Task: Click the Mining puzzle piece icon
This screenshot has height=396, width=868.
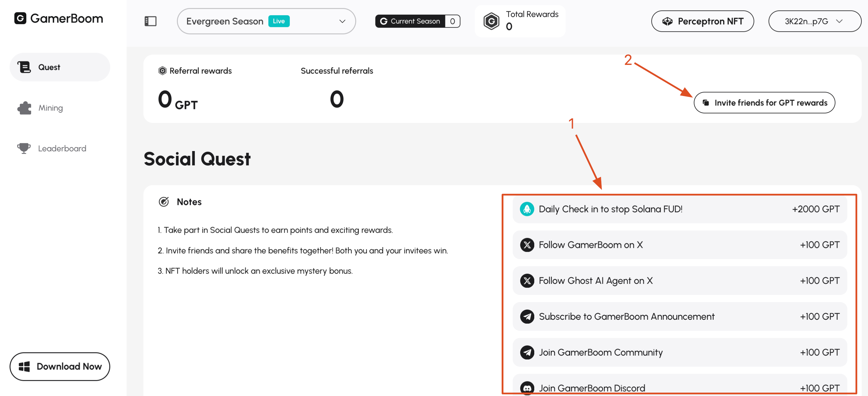Action: click(x=24, y=108)
